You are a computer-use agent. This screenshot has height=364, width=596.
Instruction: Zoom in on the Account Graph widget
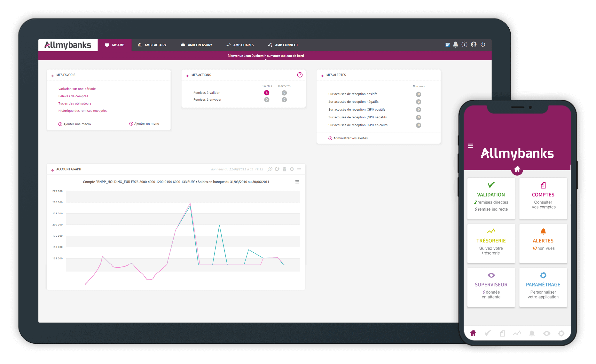pos(270,169)
